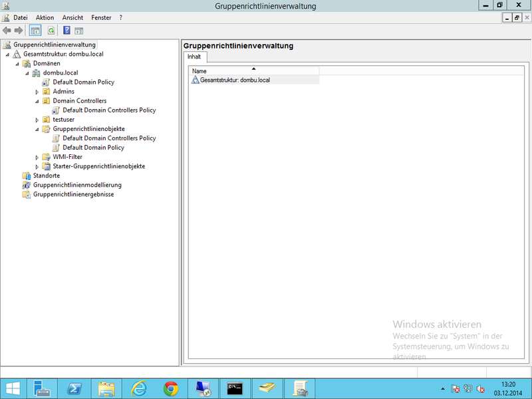
Task: Open Gruppenrichtlinienmodellierung tree item
Action: (x=77, y=185)
